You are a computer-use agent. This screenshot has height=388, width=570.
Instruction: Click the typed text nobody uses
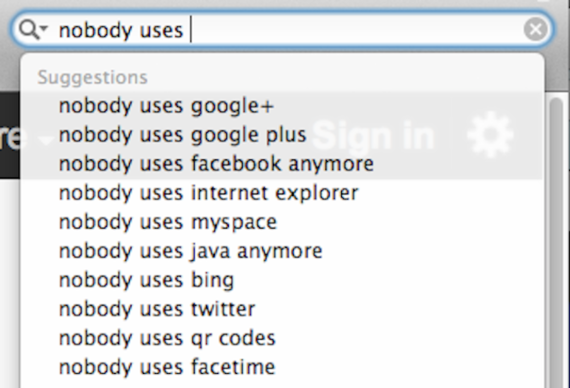(x=121, y=30)
